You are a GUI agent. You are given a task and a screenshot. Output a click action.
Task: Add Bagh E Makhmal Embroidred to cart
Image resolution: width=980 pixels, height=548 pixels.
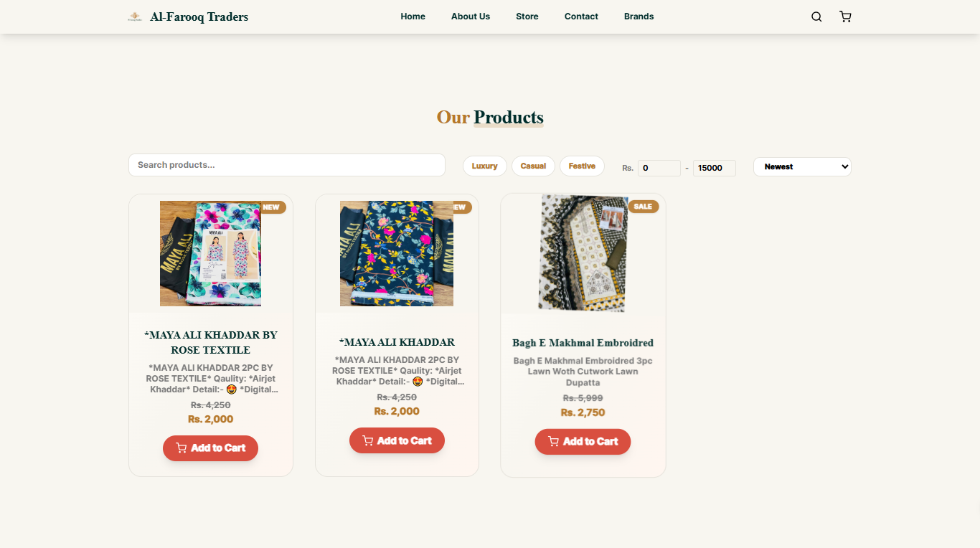[x=583, y=442]
